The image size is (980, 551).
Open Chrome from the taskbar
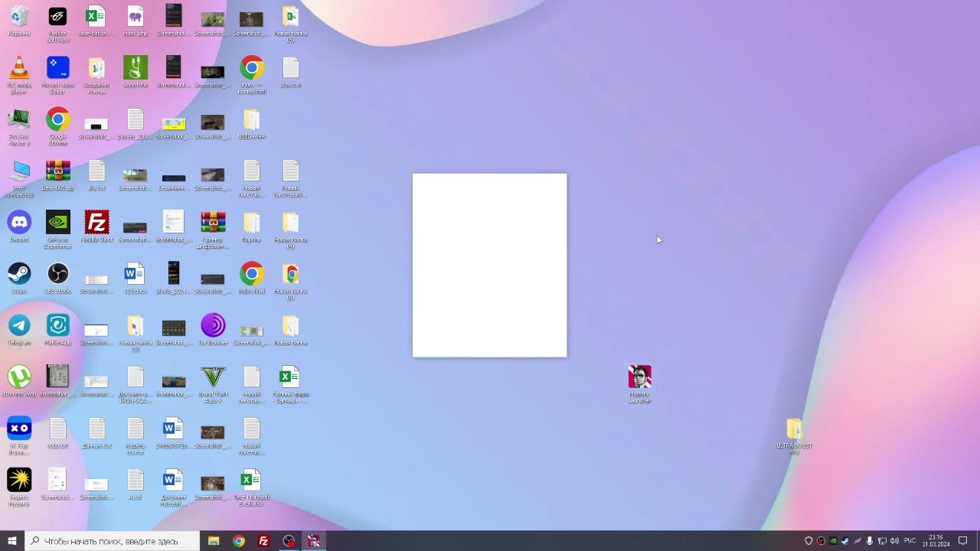(239, 541)
